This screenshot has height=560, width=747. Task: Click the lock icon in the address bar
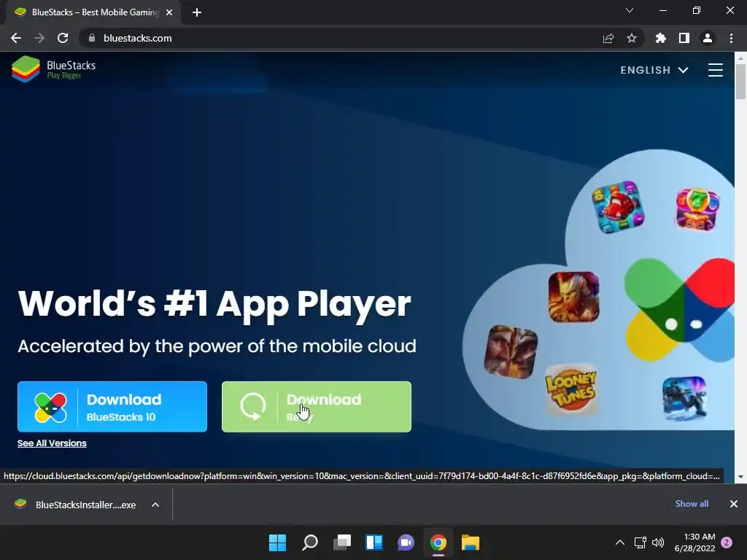pyautogui.click(x=92, y=38)
